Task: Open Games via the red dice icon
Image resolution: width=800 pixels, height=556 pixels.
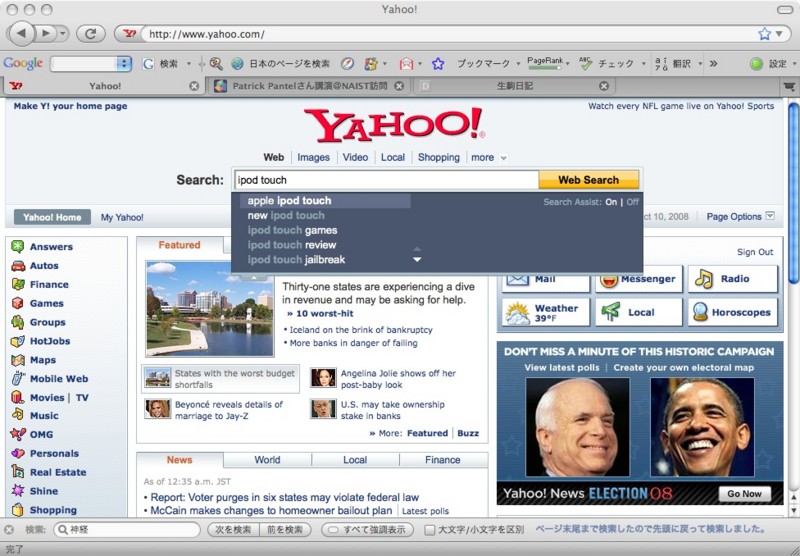Action: click(18, 304)
